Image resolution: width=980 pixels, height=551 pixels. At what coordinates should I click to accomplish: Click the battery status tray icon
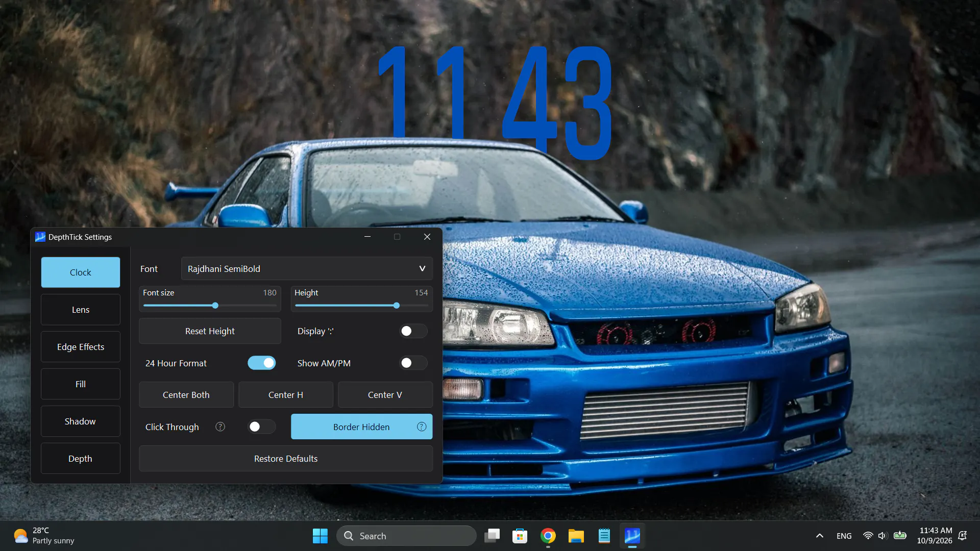[x=900, y=536]
